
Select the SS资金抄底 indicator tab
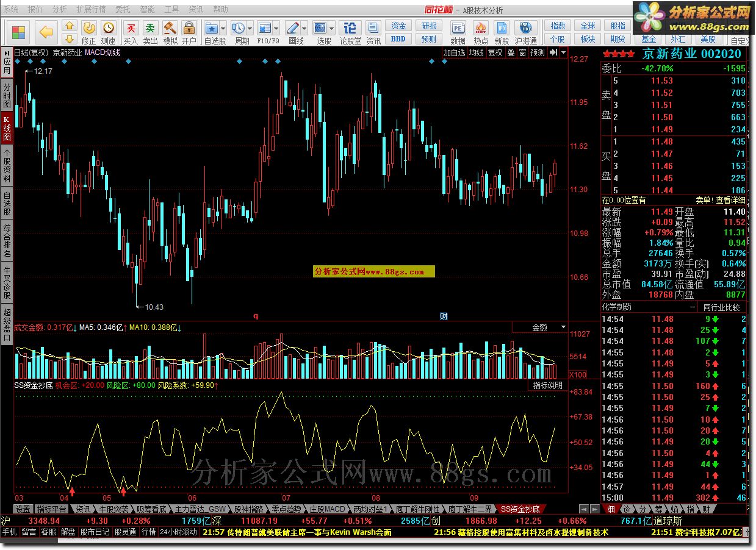[x=519, y=509]
